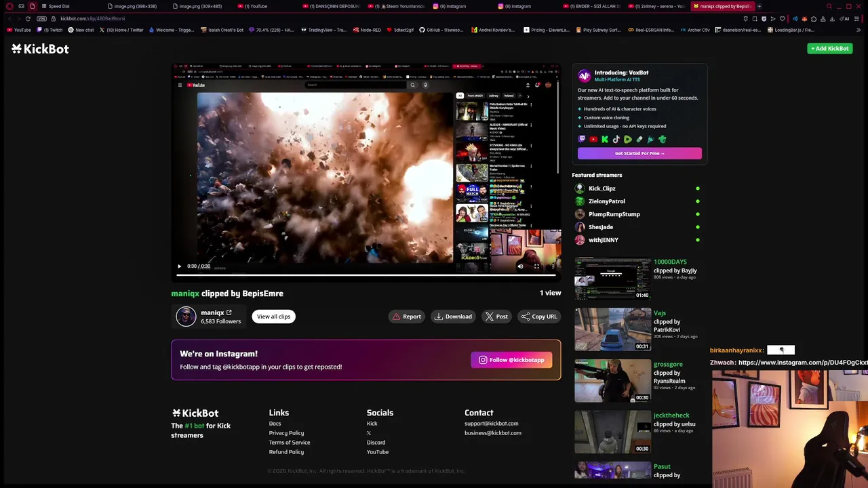
Task: Go to KickBot home via header logo
Action: (40, 49)
